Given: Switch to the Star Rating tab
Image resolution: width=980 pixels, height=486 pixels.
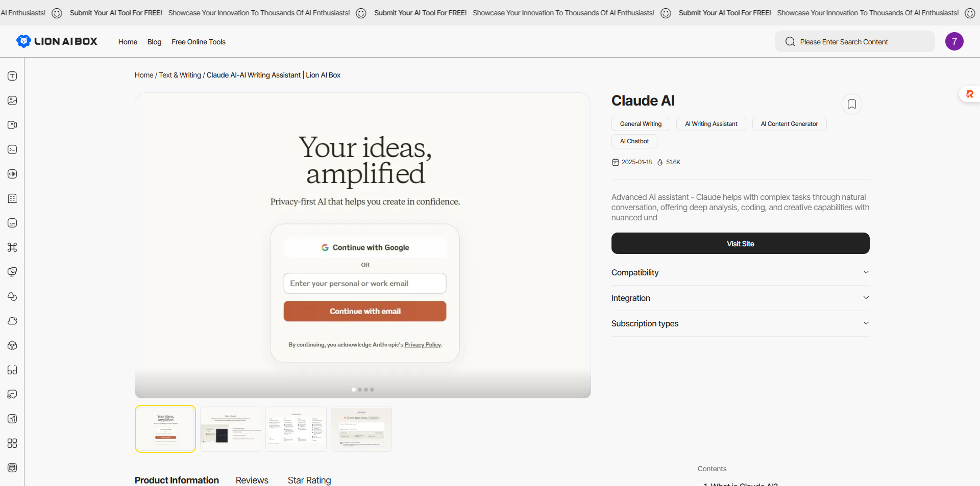Looking at the screenshot, I should (x=309, y=480).
